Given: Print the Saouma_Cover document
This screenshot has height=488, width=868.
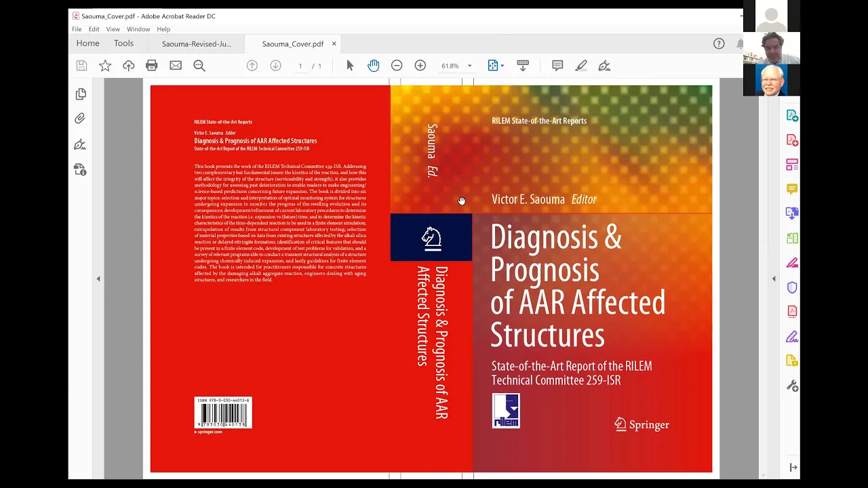Looking at the screenshot, I should (152, 66).
